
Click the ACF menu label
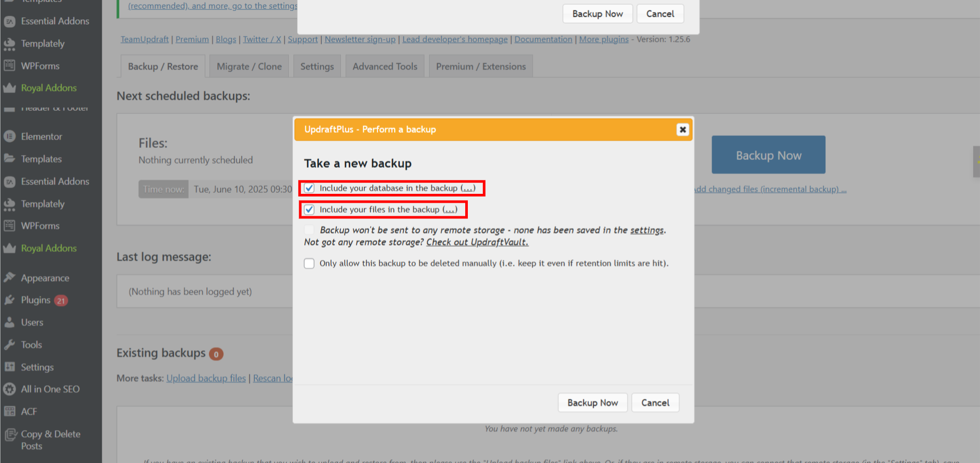[x=29, y=412]
